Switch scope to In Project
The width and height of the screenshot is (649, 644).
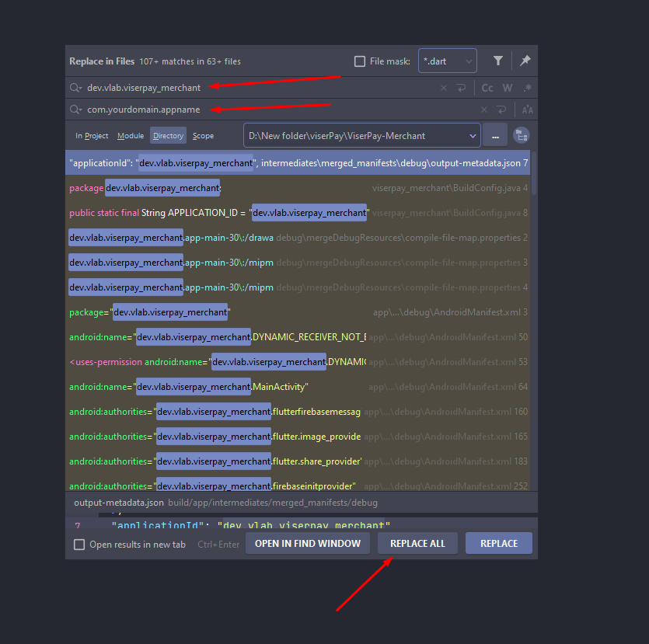92,136
